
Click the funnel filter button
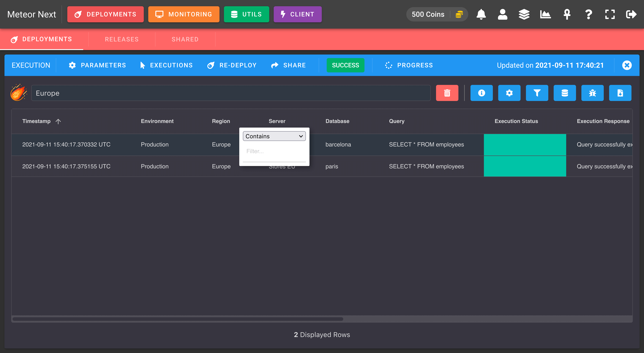537,93
